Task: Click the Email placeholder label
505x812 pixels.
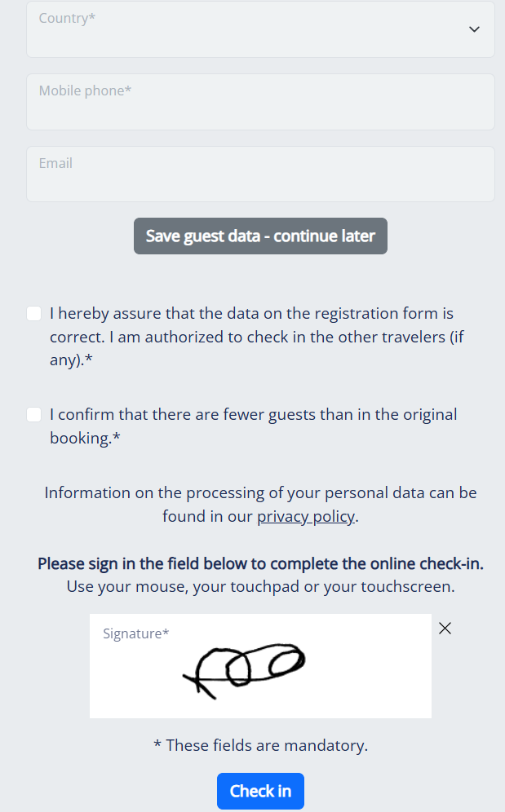Action: (x=55, y=163)
